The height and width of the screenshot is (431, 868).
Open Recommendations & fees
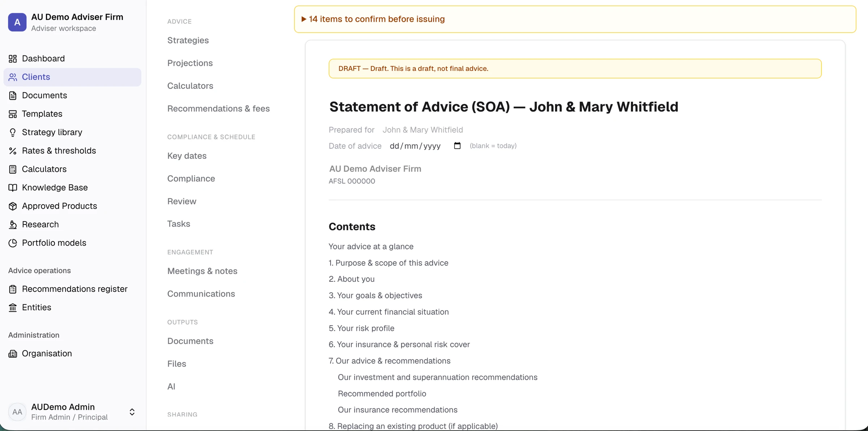(x=218, y=108)
